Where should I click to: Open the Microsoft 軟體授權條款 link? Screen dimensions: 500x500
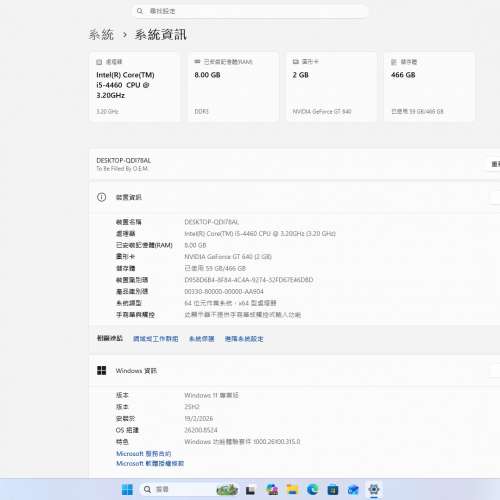(150, 463)
